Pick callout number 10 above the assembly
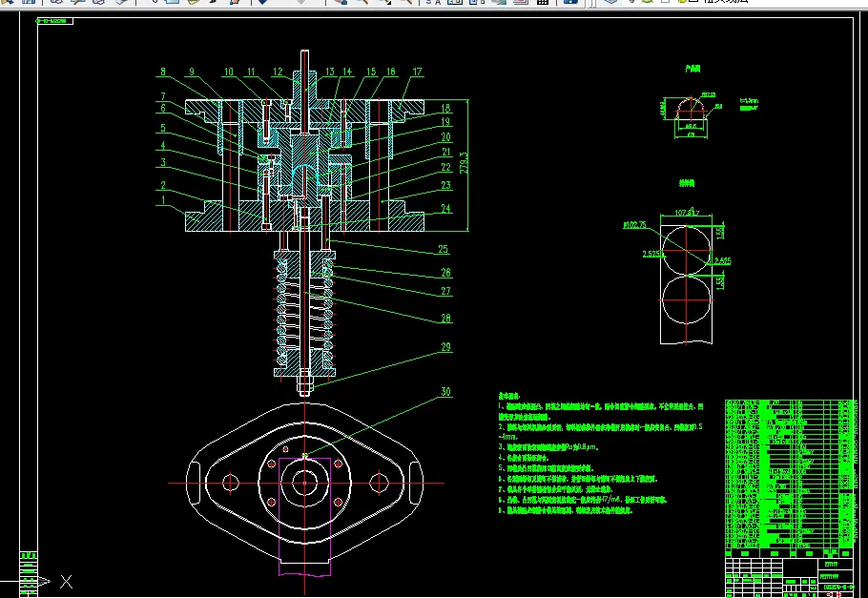The image size is (868, 598). point(228,72)
